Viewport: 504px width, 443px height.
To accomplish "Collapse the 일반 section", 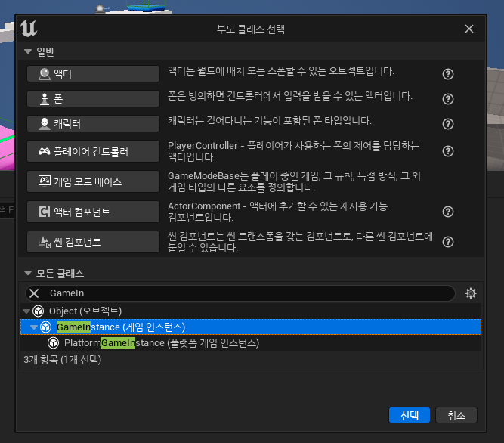I will (x=28, y=51).
